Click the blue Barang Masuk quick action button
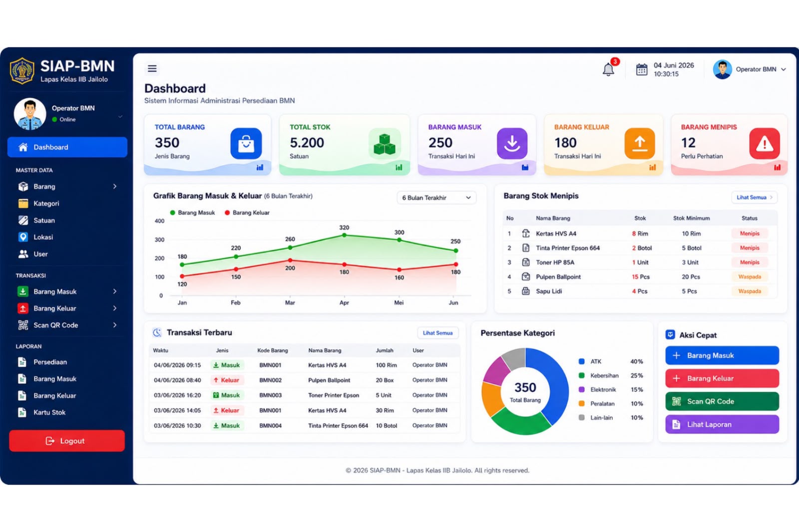Image resolution: width=799 pixels, height=532 pixels. coord(722,355)
